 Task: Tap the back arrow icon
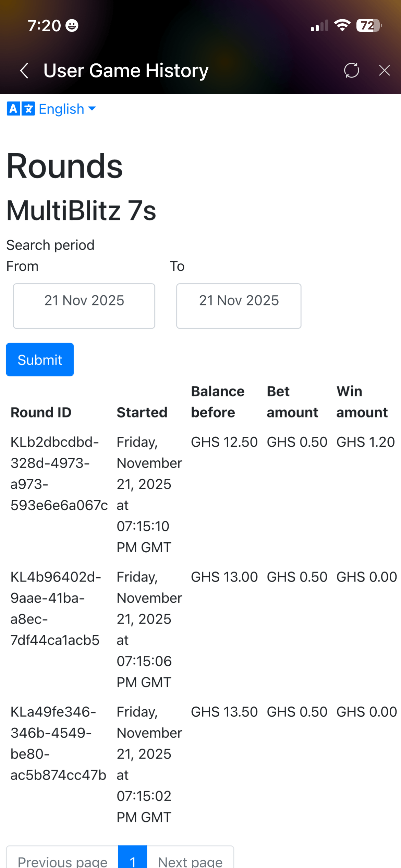(x=24, y=71)
